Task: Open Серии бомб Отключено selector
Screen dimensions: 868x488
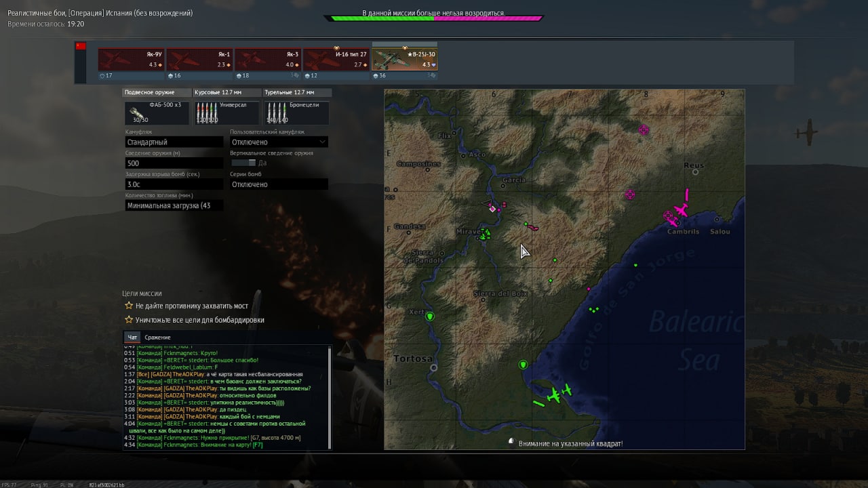Action: tap(279, 184)
